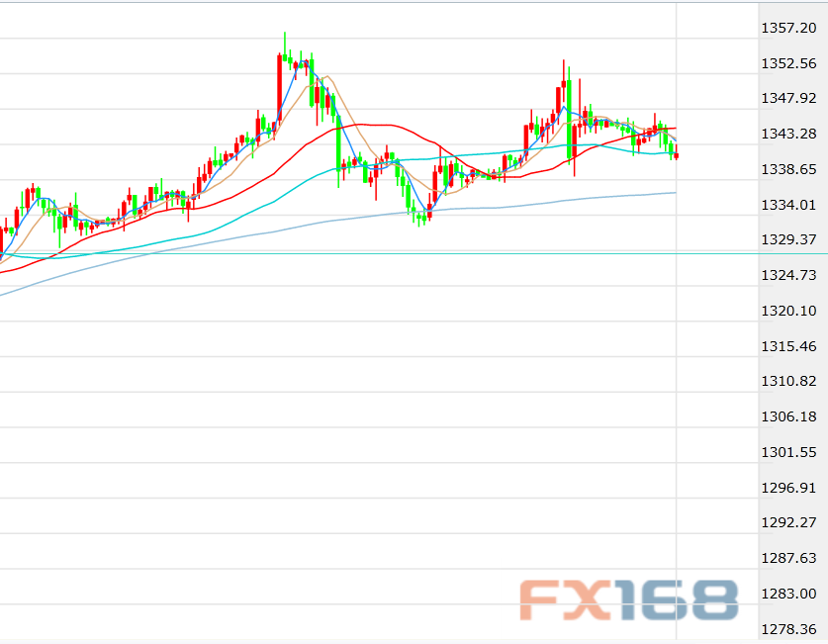Select the 1310.82 price axis value
Image resolution: width=828 pixels, height=644 pixels.
coord(787,381)
